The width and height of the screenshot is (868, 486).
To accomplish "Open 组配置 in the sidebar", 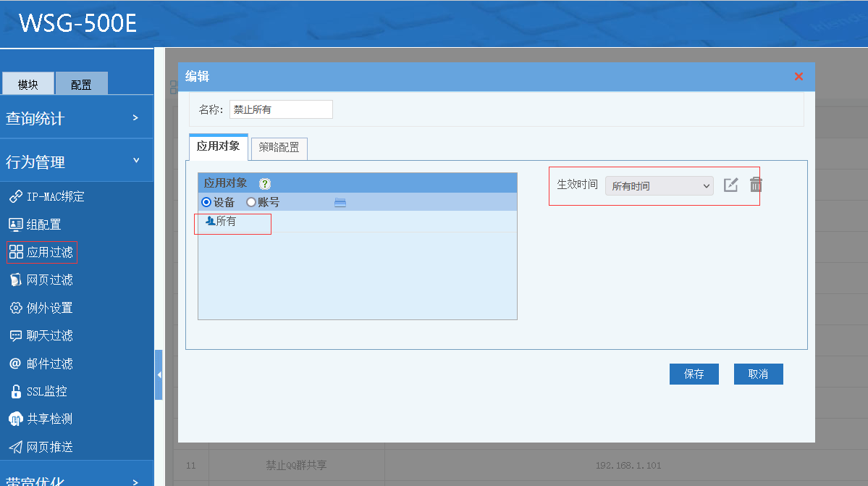I will 43,225.
